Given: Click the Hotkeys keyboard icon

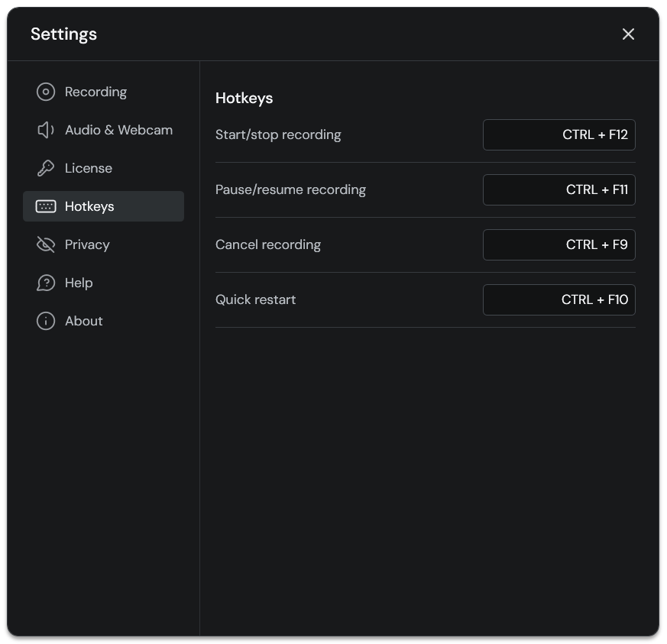Looking at the screenshot, I should 46,206.
